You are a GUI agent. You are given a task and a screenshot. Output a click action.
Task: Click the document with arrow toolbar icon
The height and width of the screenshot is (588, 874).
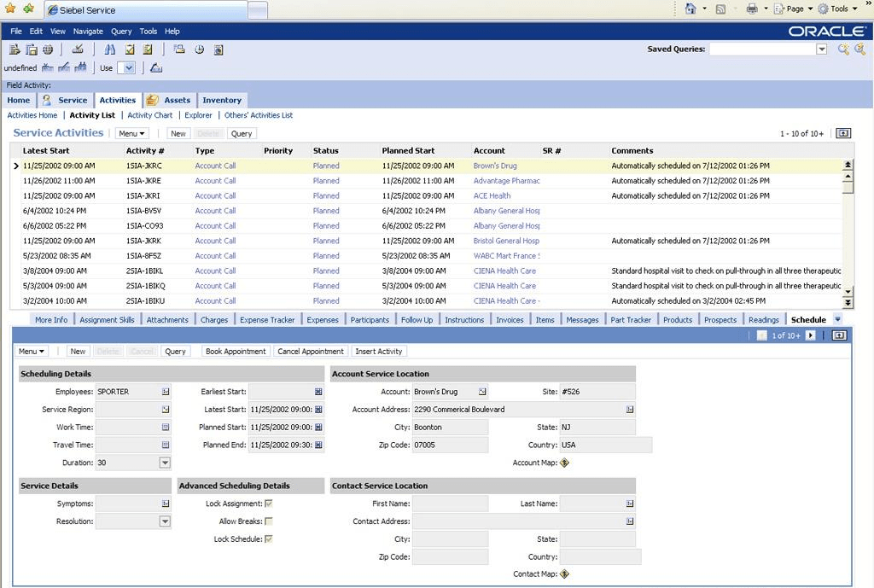click(14, 49)
